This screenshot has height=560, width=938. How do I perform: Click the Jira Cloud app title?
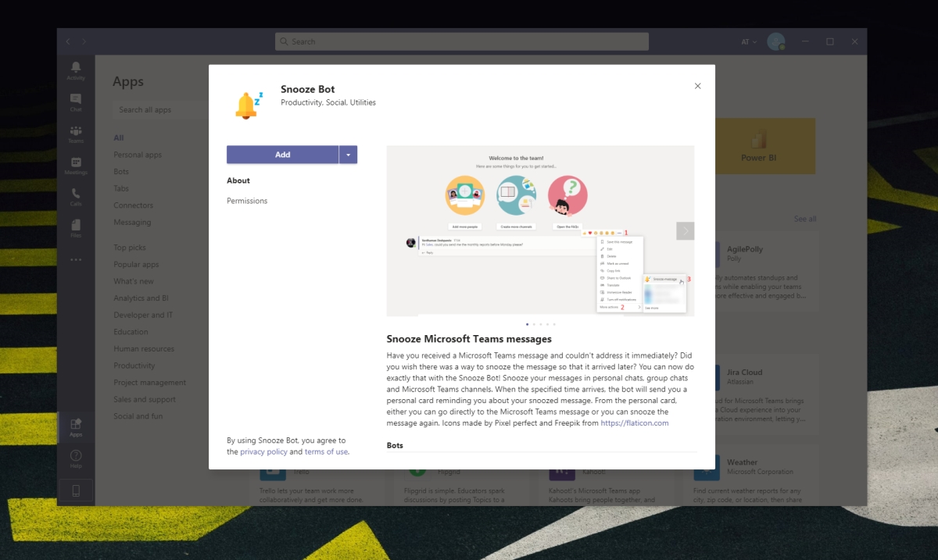[x=744, y=373]
